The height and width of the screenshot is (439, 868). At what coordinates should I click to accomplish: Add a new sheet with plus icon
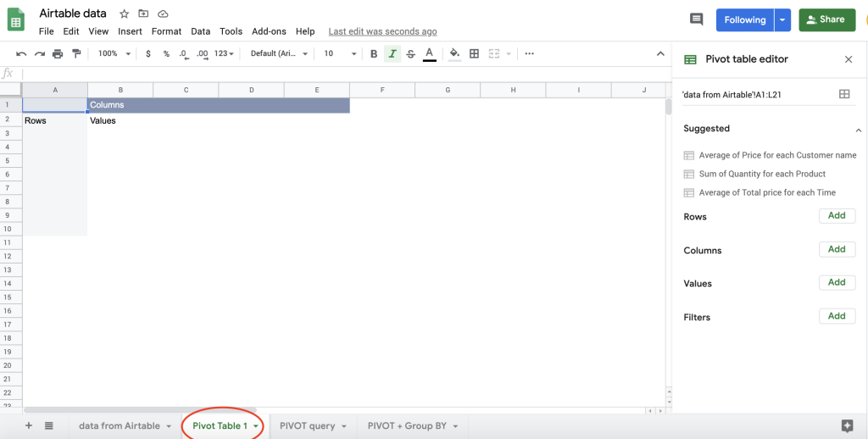(x=29, y=425)
